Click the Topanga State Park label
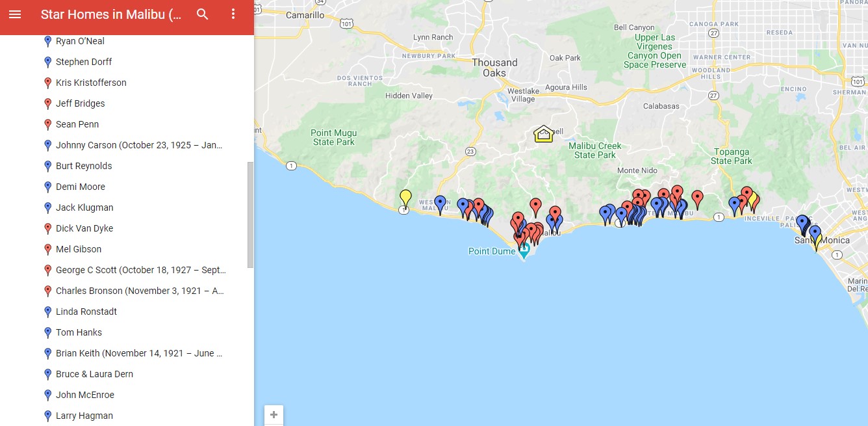The image size is (868, 426). (x=731, y=156)
